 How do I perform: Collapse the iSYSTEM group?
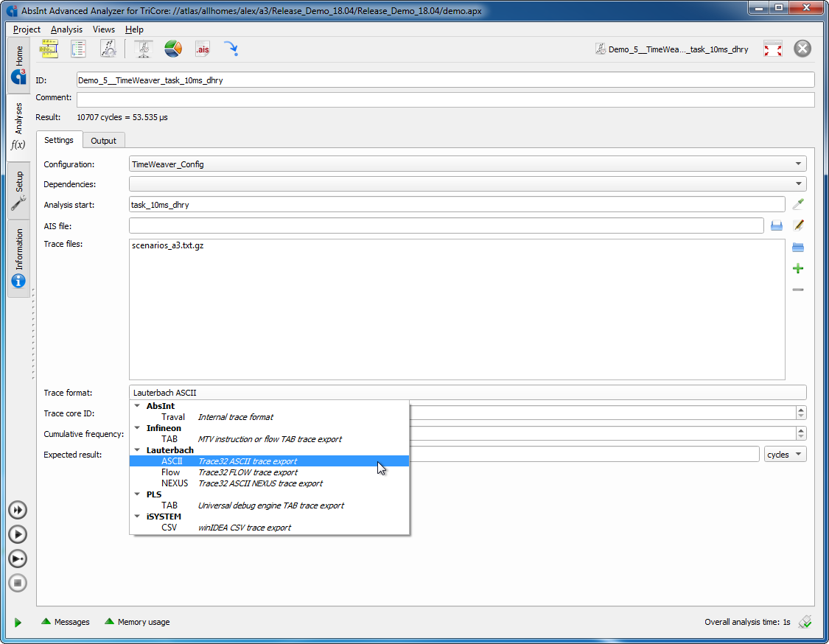coord(137,517)
